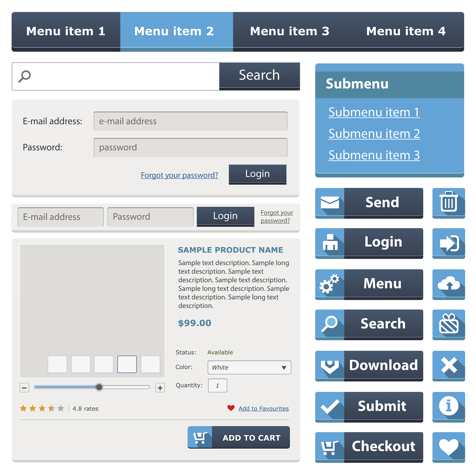Open the info circle icon button
The width and height of the screenshot is (476, 476).
pos(448,406)
